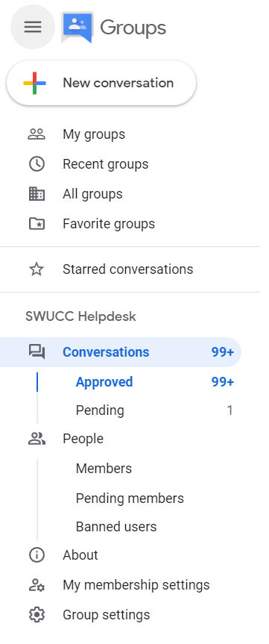Image resolution: width=269 pixels, height=644 pixels.
Task: Click the Recent groups clock icon
Action: pos(37,164)
